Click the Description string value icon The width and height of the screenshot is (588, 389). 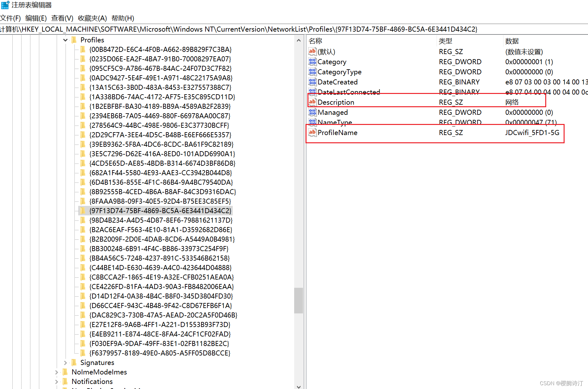[x=312, y=102]
